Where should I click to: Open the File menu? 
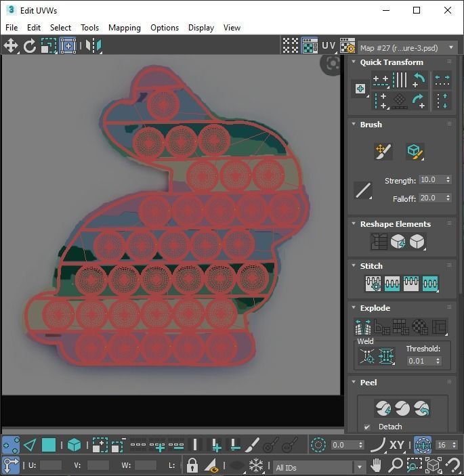click(12, 28)
